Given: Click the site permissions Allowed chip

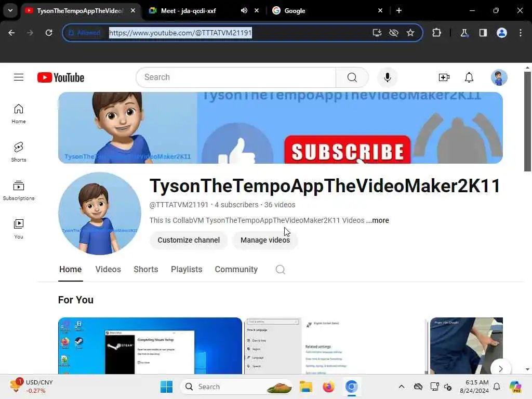Looking at the screenshot, I should pos(85,33).
